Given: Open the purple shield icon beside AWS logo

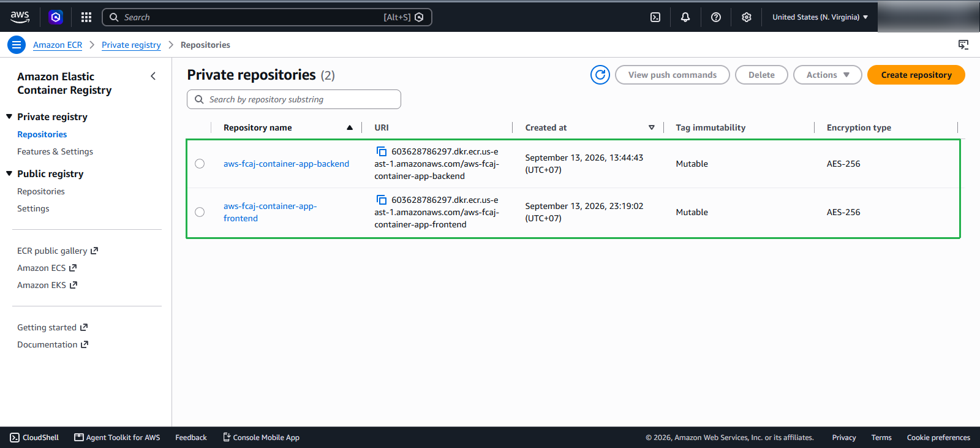Looking at the screenshot, I should point(56,17).
